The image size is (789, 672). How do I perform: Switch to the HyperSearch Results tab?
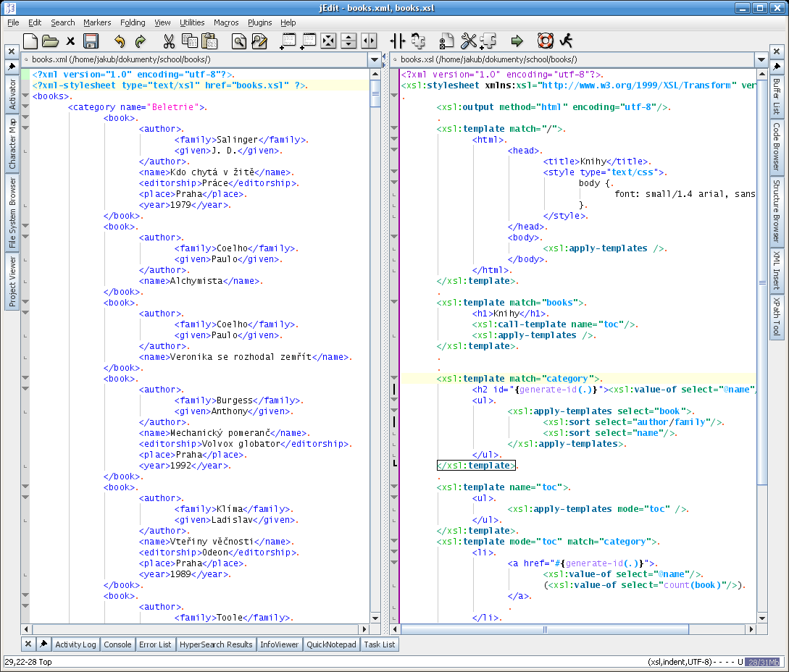[216, 644]
